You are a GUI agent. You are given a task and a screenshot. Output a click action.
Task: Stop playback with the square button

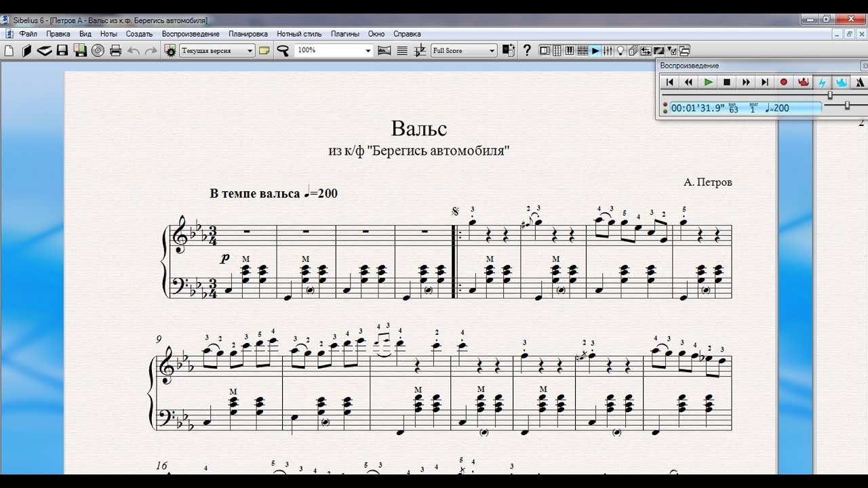pos(727,82)
